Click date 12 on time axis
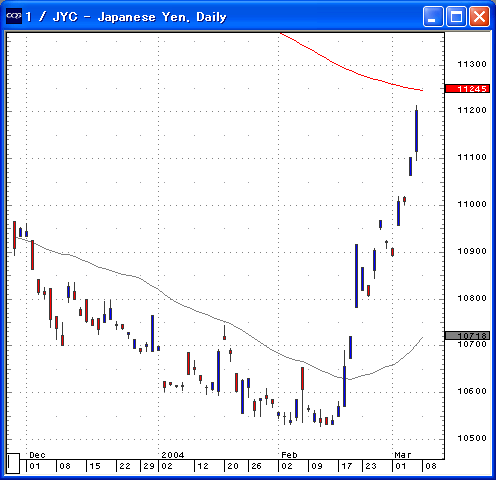The height and width of the screenshot is (480, 496). click(x=203, y=466)
